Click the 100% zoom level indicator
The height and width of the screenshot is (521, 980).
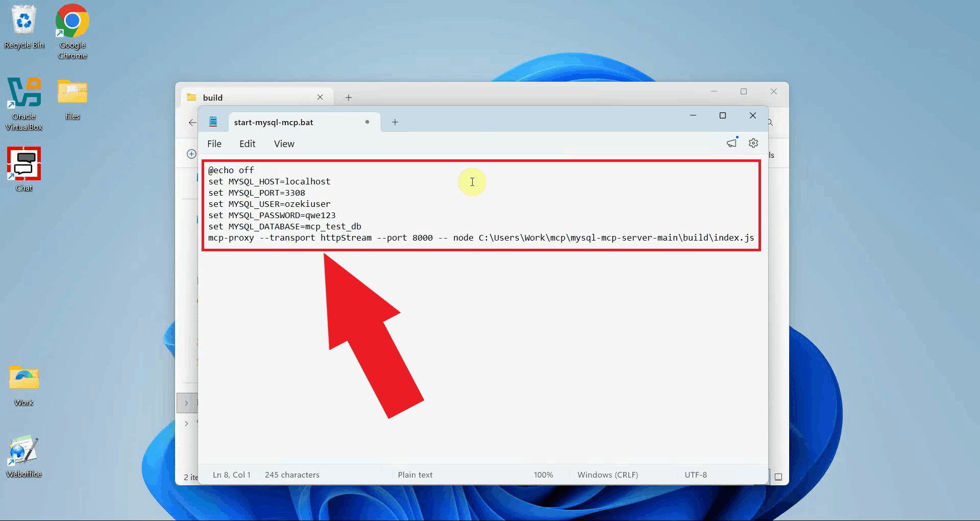coord(544,475)
